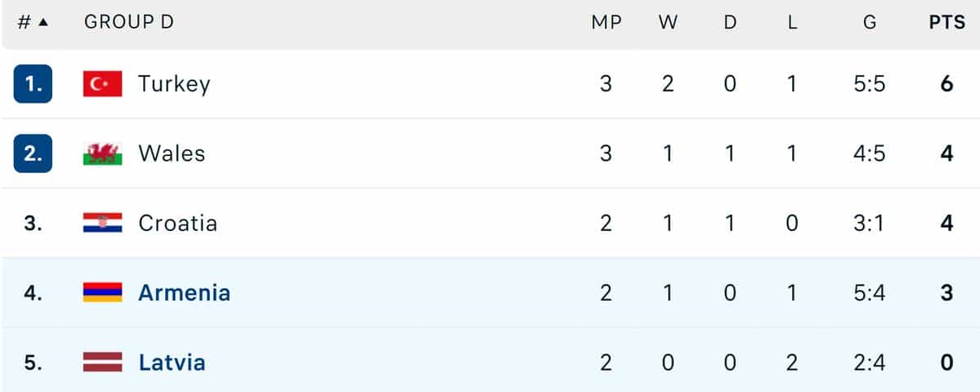Image resolution: width=980 pixels, height=392 pixels.
Task: Sort by W wins column header
Action: (668, 23)
